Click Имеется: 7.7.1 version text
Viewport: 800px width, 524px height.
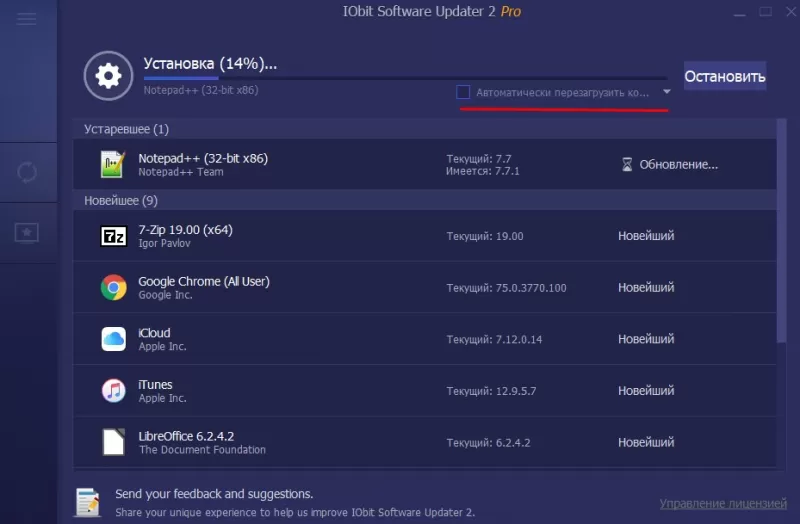[483, 171]
